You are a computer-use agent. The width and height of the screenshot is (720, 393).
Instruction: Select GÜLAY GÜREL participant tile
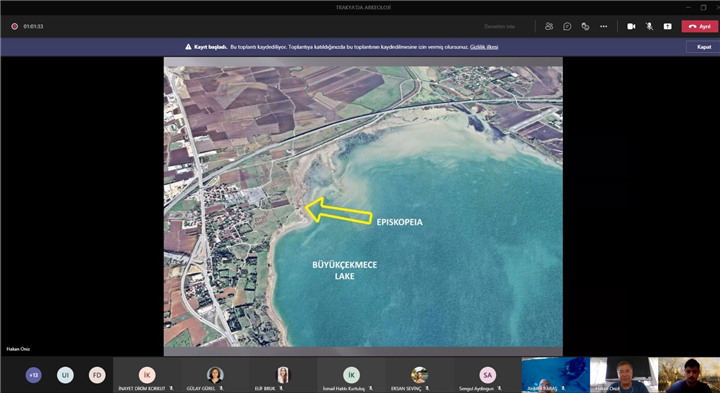click(215, 376)
